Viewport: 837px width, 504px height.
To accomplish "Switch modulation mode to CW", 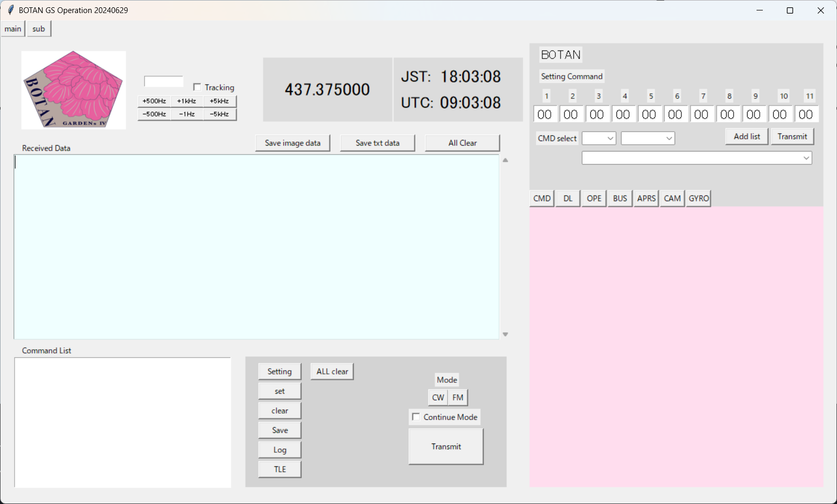I will coord(438,397).
